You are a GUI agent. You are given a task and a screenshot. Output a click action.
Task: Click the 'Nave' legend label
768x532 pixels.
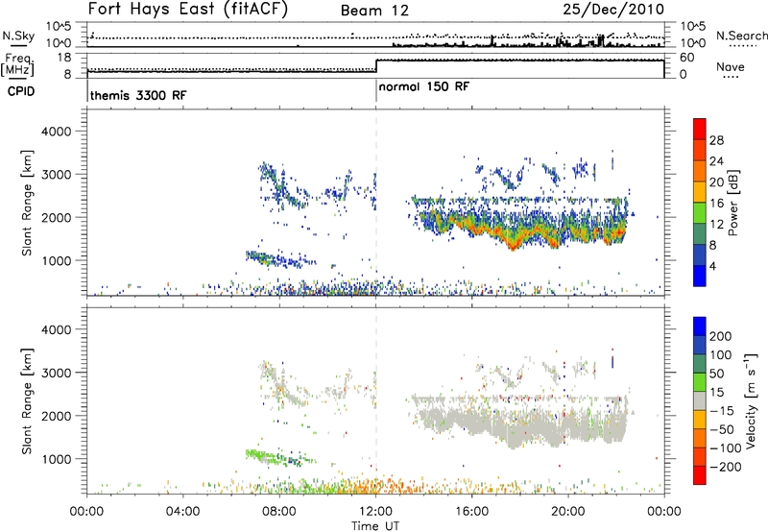pos(731,66)
